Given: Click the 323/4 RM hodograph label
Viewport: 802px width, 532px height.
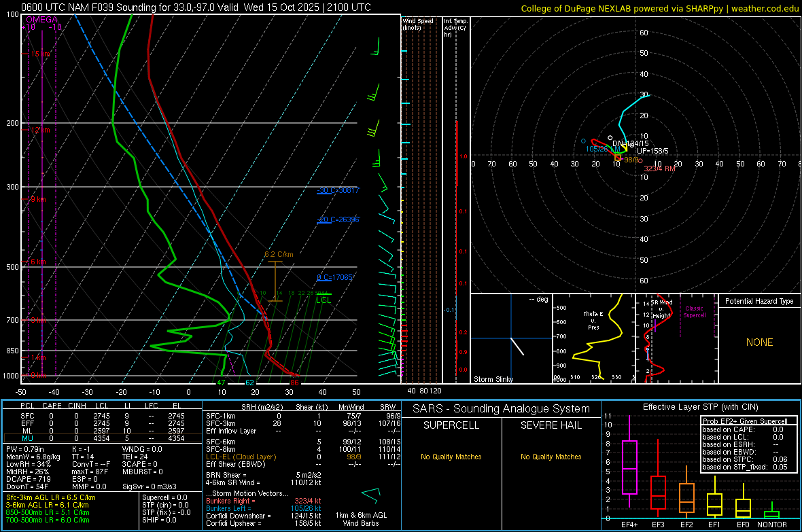Looking at the screenshot, I should click(659, 169).
